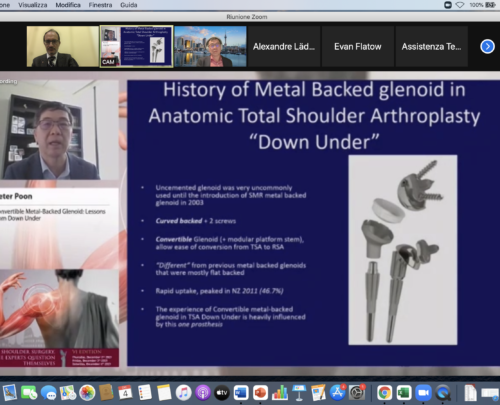Launch Microsoft Word from the dock
Screen dimensions: 500x405
(x=241, y=393)
